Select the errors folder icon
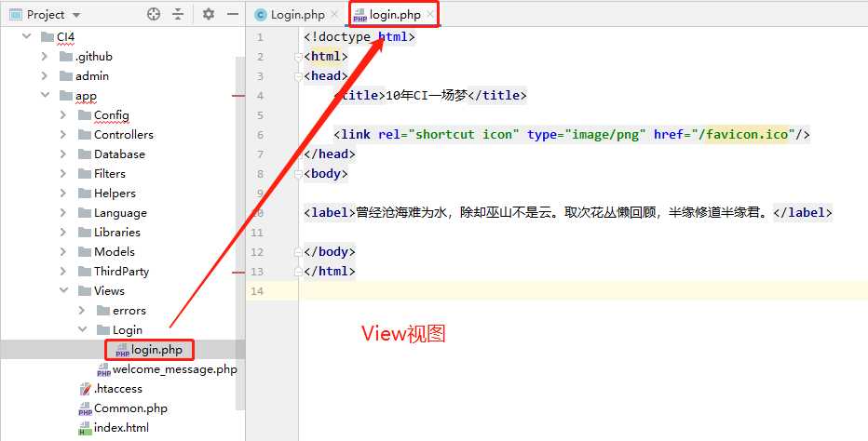The height and width of the screenshot is (441, 868). click(x=103, y=311)
